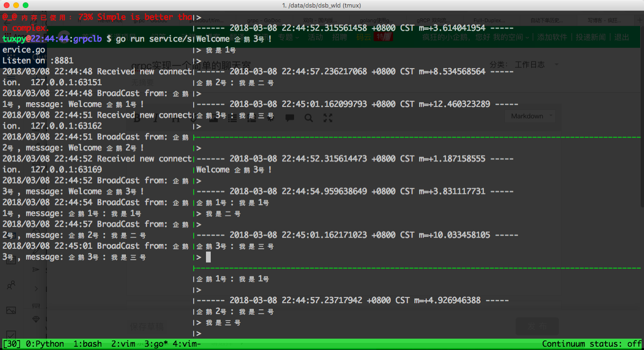Click the m=+12.460323289 timestamp line
Image resolution: width=644 pixels, height=350 pixels.
(357, 104)
